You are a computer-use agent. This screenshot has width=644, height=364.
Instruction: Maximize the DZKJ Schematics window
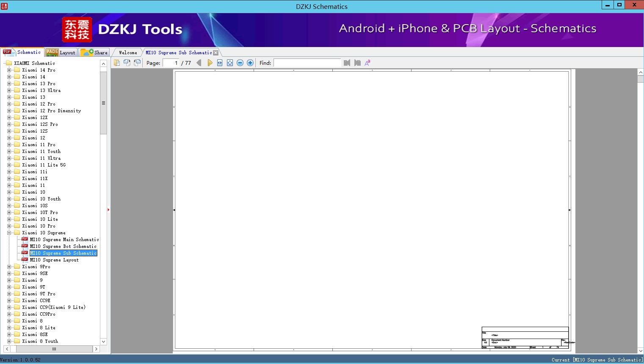[x=619, y=5]
